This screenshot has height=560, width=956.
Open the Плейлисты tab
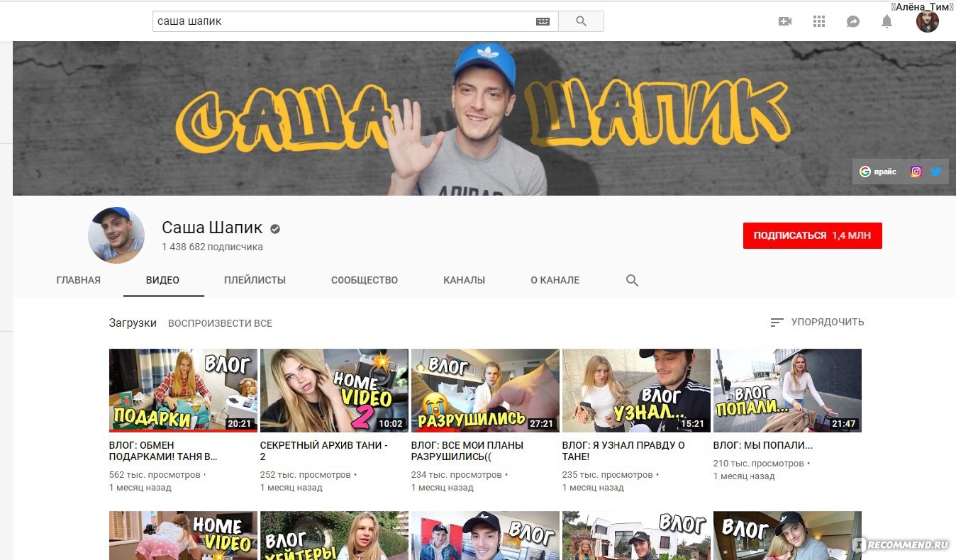(255, 280)
